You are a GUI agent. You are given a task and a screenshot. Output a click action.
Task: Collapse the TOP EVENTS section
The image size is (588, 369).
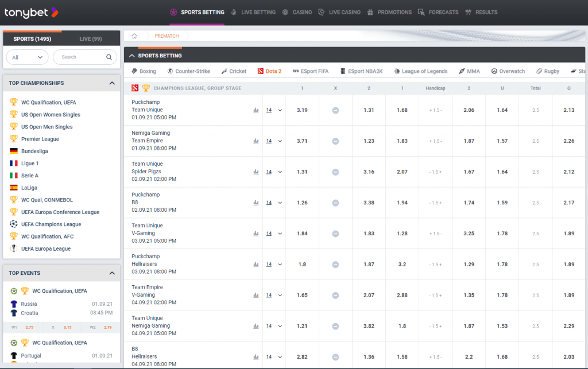click(113, 273)
